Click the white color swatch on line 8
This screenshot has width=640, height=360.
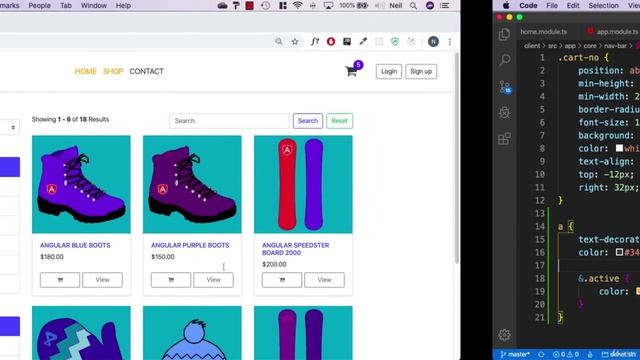(619, 148)
